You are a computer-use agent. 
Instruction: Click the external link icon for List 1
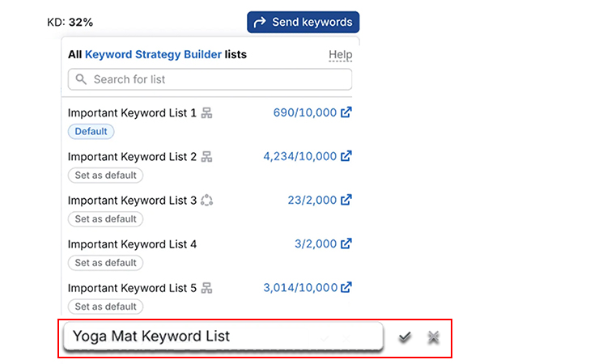click(x=346, y=112)
